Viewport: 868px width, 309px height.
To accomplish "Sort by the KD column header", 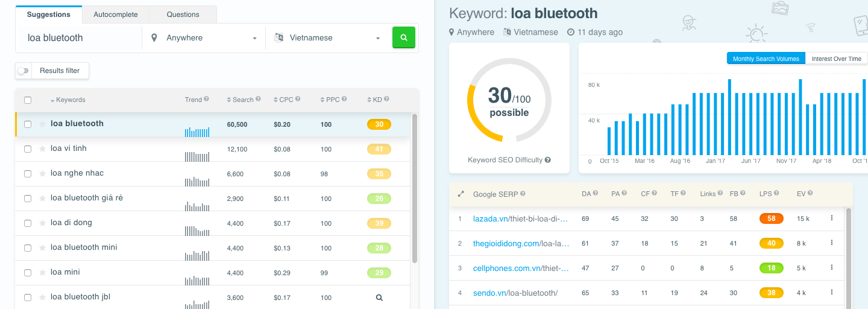I will (x=374, y=100).
